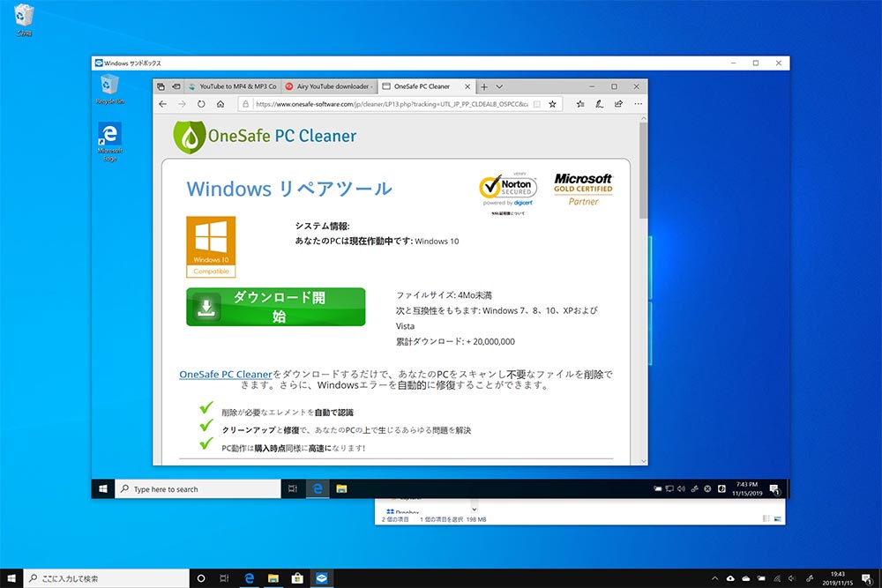The image size is (882, 588).
Task: Click the OneSafe PC Cleaner logo
Action: tap(265, 137)
